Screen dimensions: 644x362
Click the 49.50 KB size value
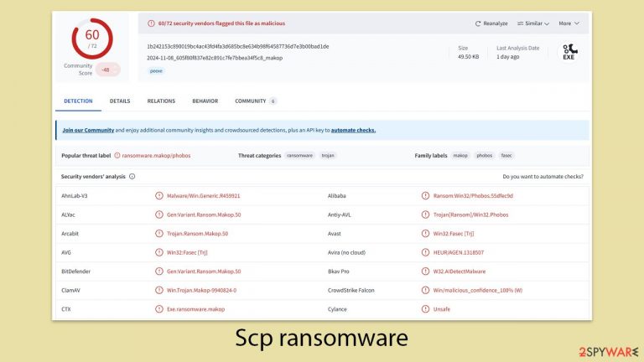tap(468, 57)
